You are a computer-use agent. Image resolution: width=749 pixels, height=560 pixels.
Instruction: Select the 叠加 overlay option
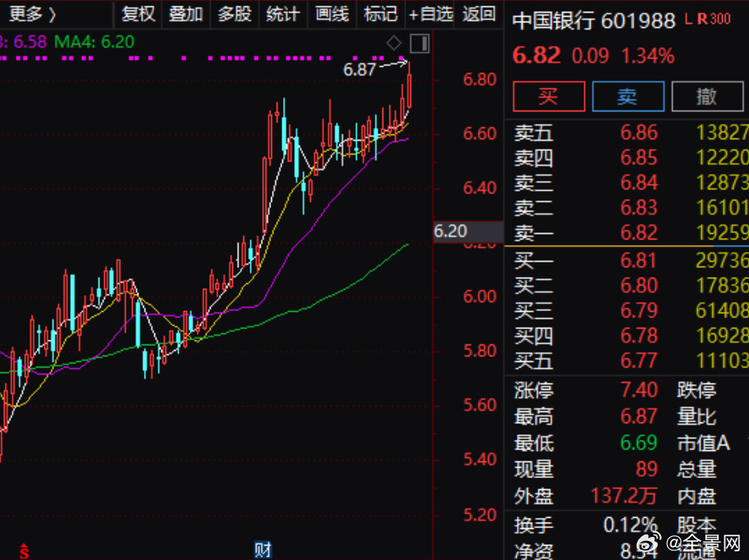[x=186, y=14]
